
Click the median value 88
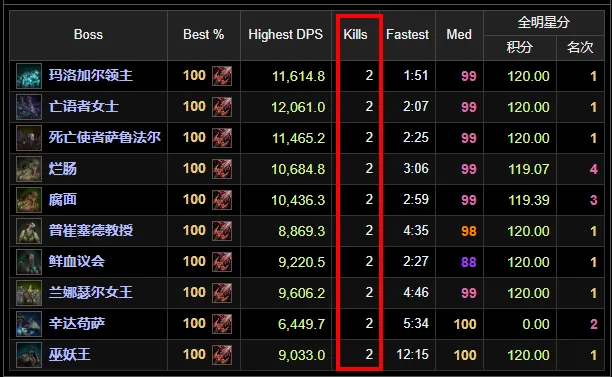click(x=469, y=262)
